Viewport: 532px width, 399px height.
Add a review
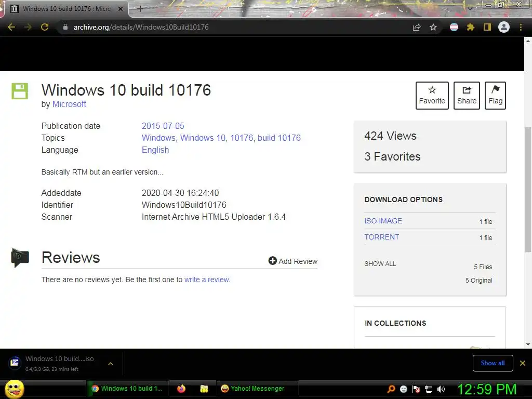pos(293,261)
